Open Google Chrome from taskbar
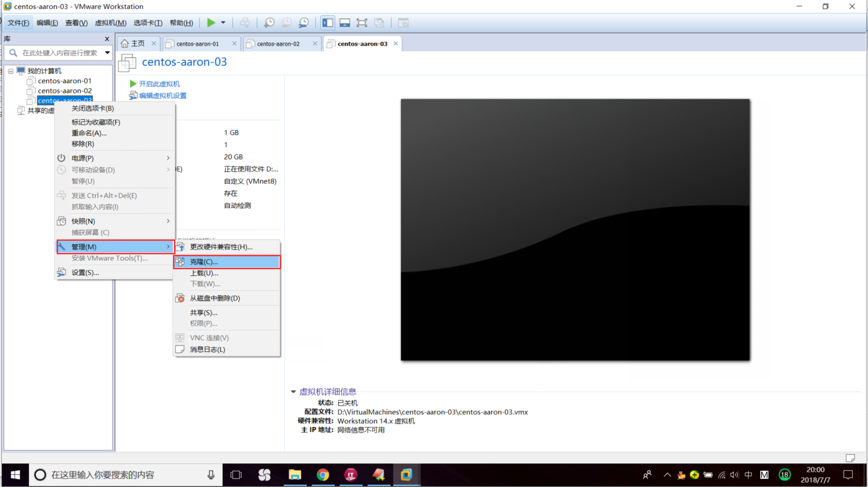868x487 pixels. (x=323, y=475)
